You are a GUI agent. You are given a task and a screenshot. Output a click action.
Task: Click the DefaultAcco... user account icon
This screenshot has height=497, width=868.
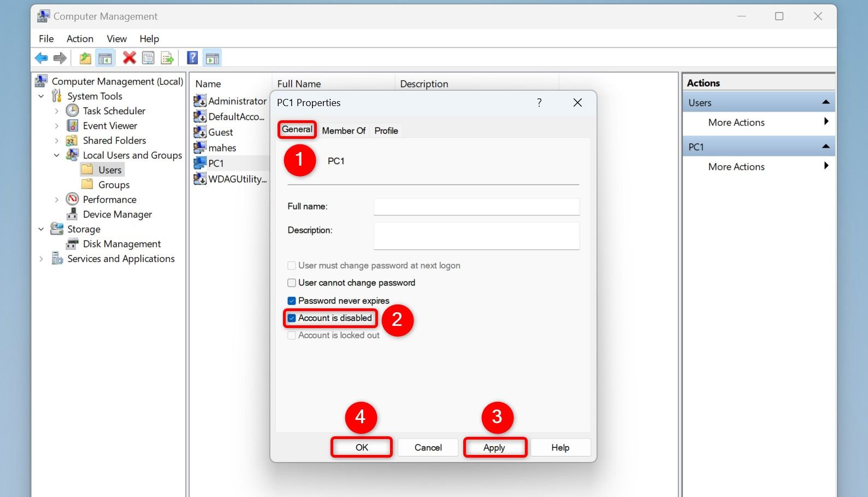[200, 116]
